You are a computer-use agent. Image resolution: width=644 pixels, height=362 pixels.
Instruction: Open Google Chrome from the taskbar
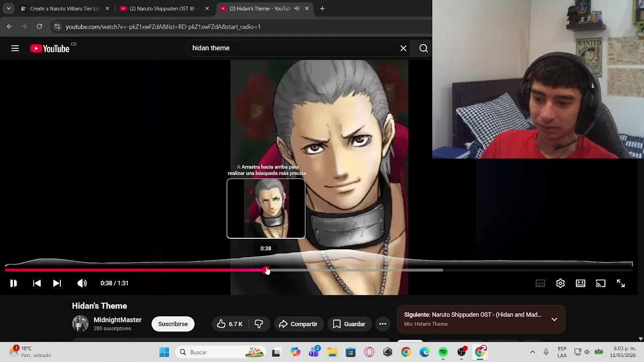tap(406, 352)
